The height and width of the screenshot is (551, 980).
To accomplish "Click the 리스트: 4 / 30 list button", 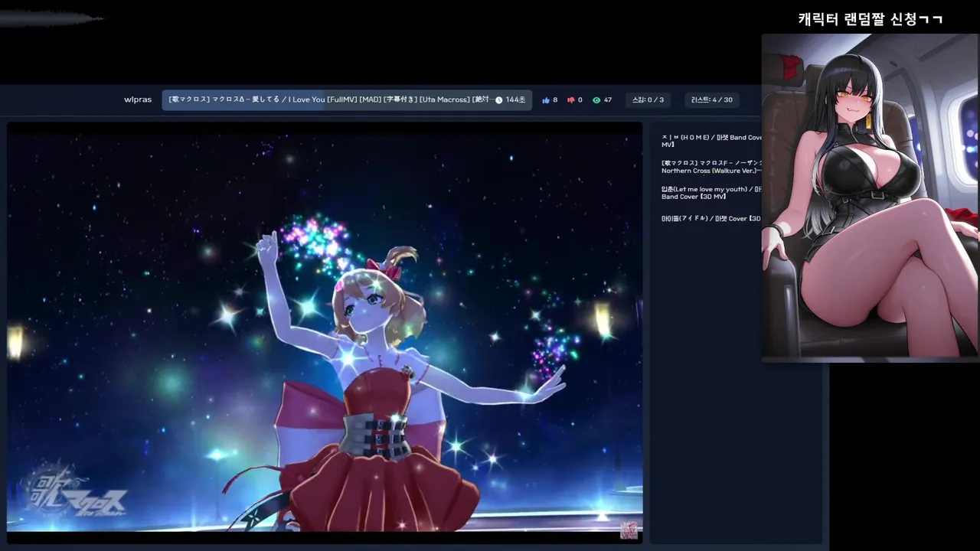I will tap(712, 100).
